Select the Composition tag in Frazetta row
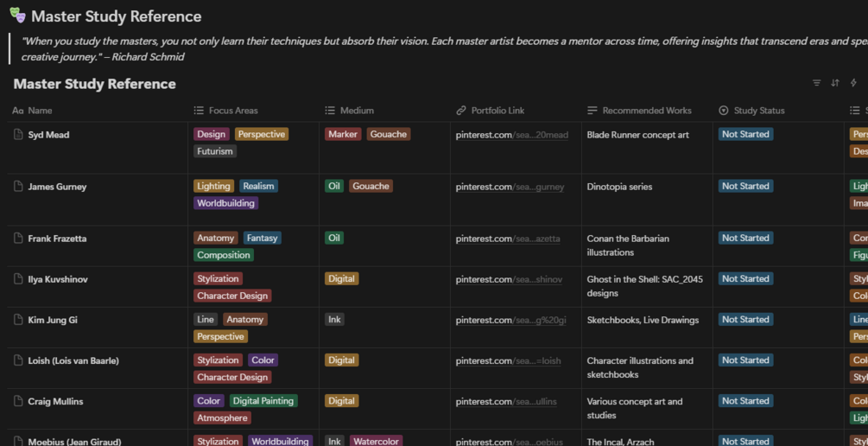The image size is (868, 446). (x=224, y=255)
